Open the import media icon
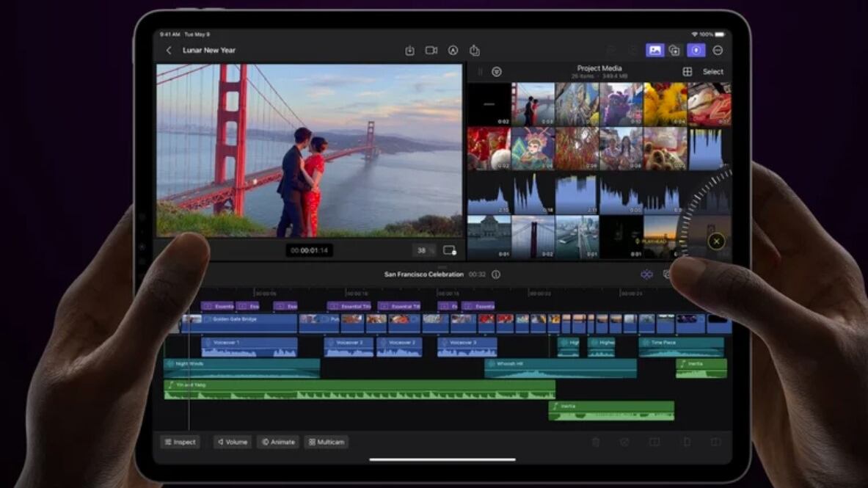 [409, 50]
